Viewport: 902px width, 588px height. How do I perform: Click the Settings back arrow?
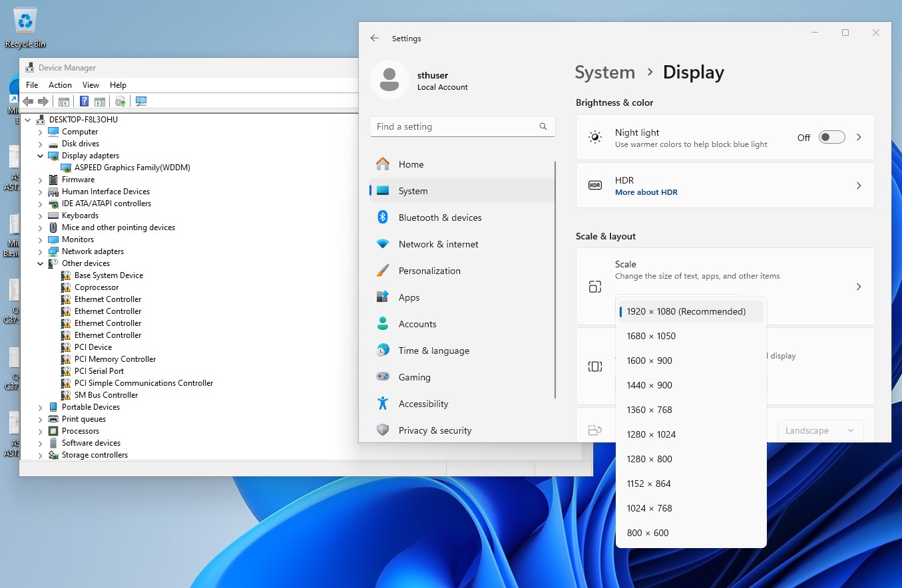375,39
